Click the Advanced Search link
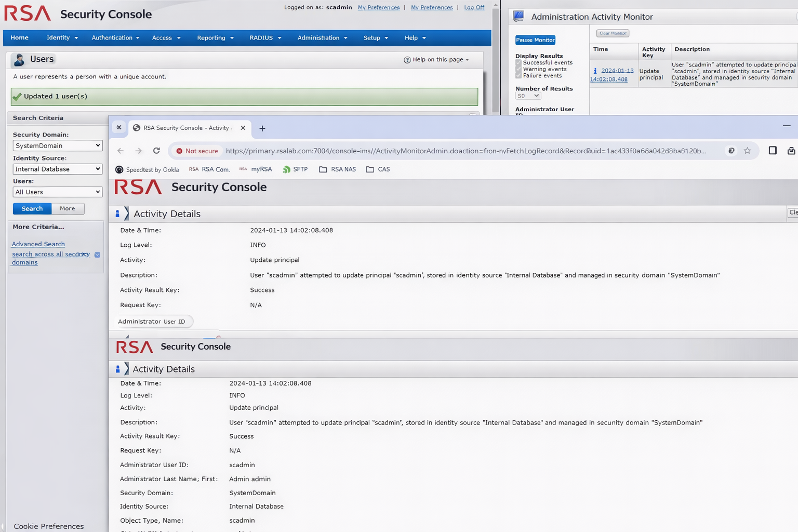The height and width of the screenshot is (532, 798). click(x=38, y=244)
